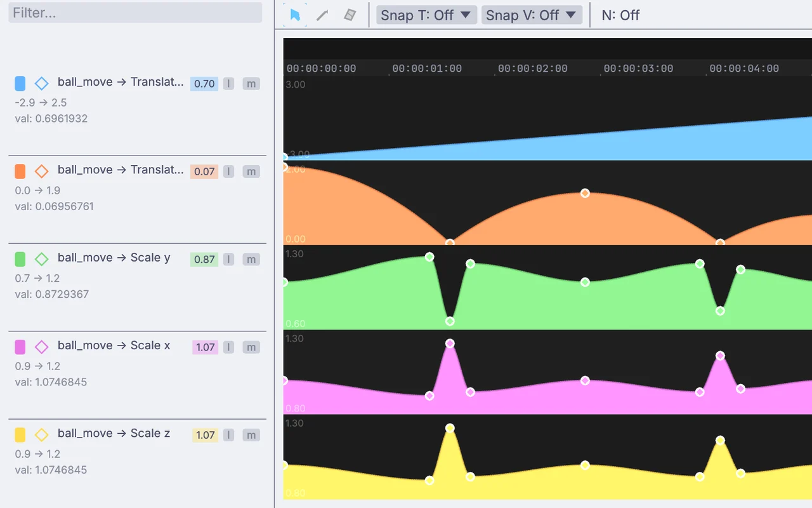
Task: Select the pencil draw tool
Action: (322, 15)
